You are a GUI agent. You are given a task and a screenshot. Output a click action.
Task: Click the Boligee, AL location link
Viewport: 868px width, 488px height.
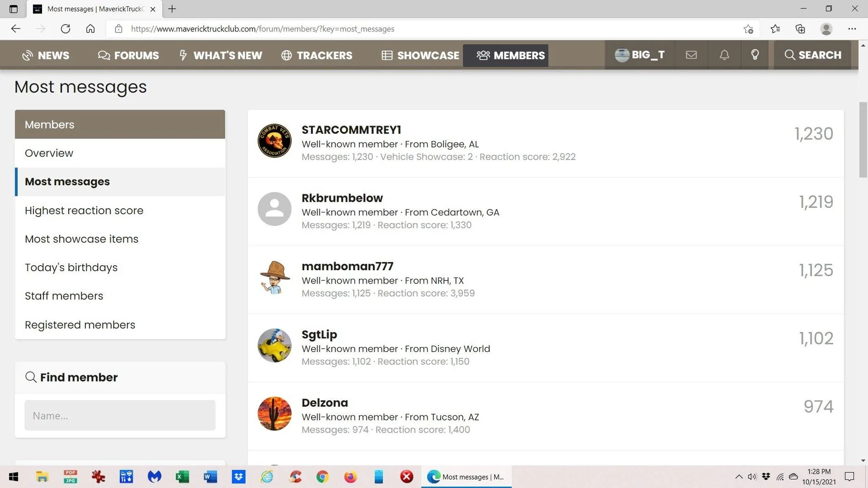click(x=455, y=144)
